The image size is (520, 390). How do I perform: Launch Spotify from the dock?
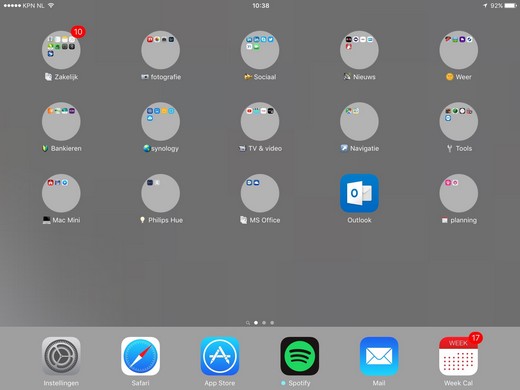click(x=300, y=356)
